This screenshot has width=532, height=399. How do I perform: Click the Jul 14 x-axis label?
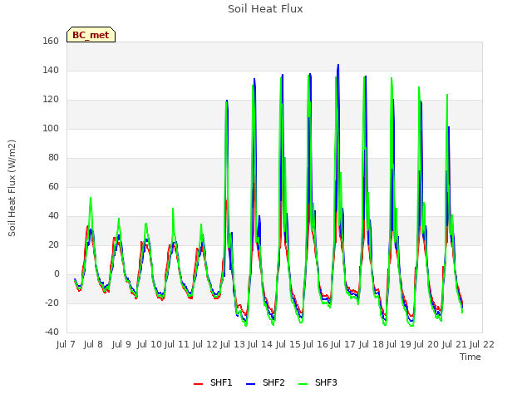260,344
